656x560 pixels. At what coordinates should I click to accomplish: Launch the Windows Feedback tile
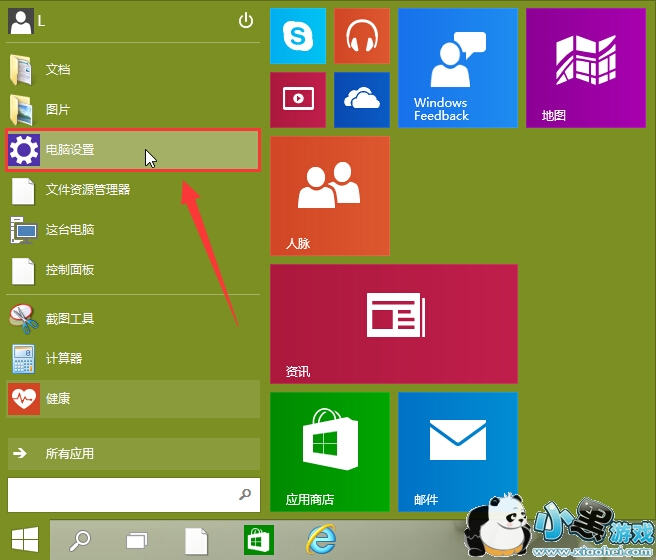coord(458,68)
